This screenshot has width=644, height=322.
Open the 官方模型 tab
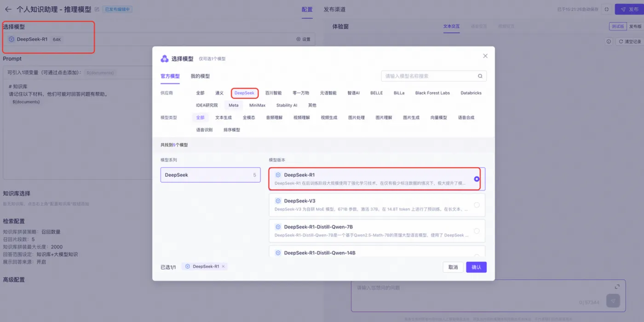(x=170, y=76)
